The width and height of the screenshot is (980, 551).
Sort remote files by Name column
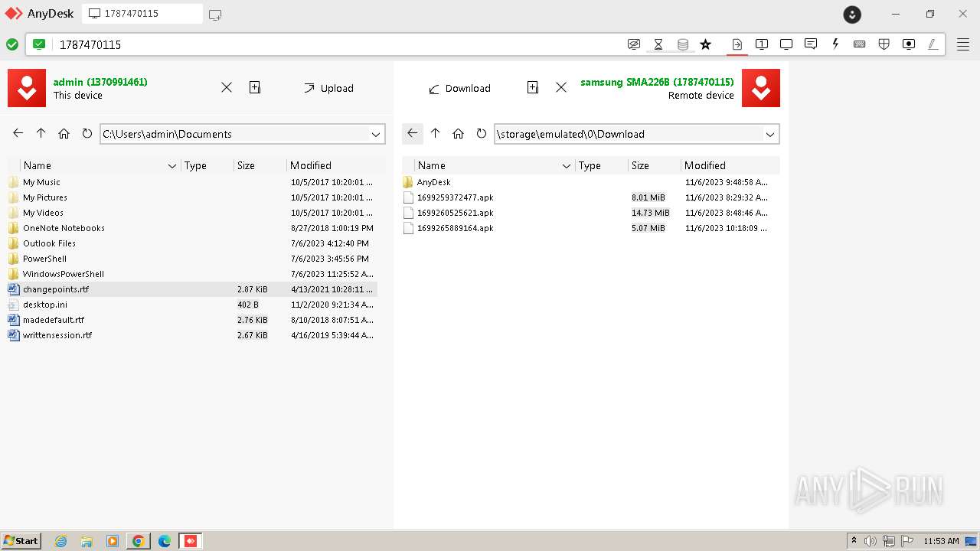494,165
